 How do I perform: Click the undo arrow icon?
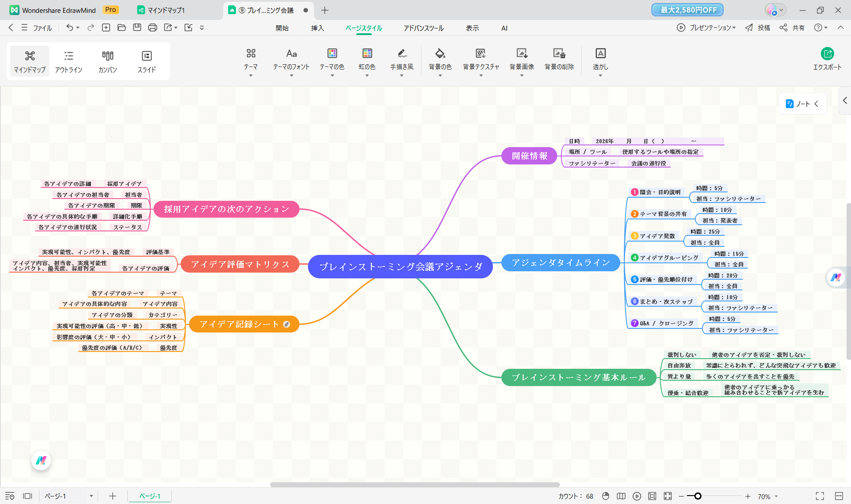point(70,27)
